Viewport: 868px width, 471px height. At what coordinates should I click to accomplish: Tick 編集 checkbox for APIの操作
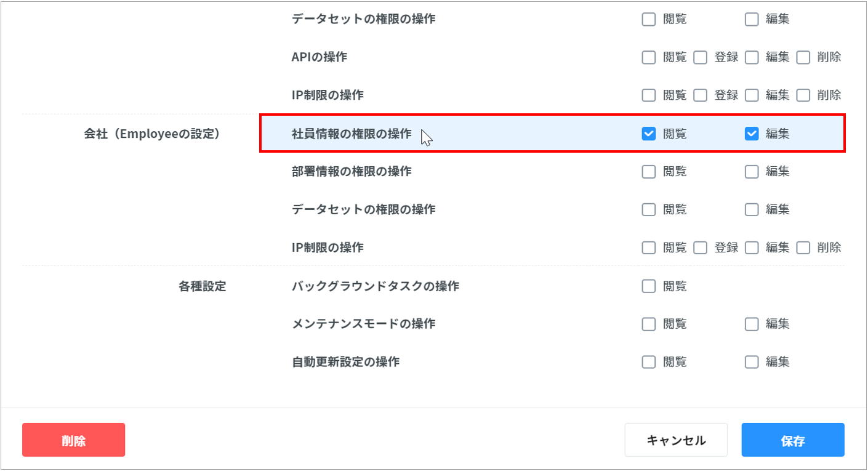[752, 58]
